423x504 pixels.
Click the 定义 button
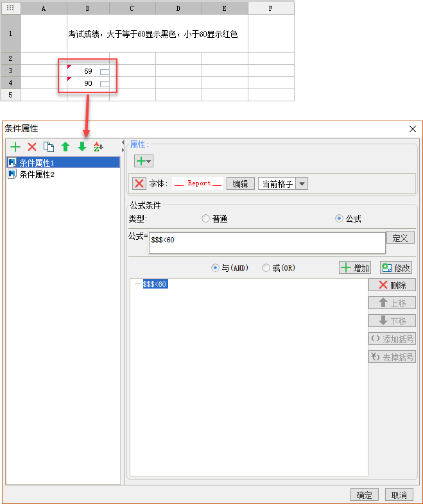[400, 238]
